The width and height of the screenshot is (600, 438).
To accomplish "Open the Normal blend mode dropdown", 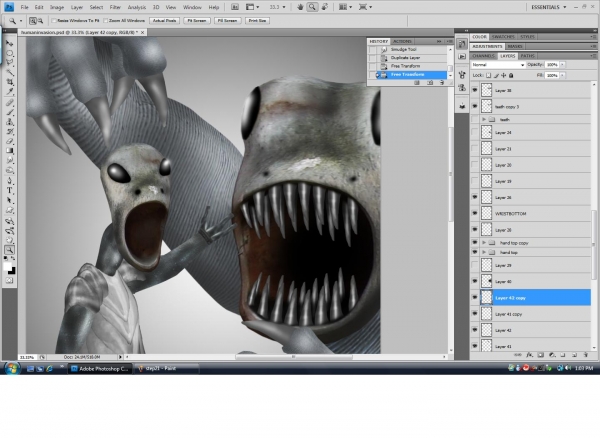I will point(498,65).
